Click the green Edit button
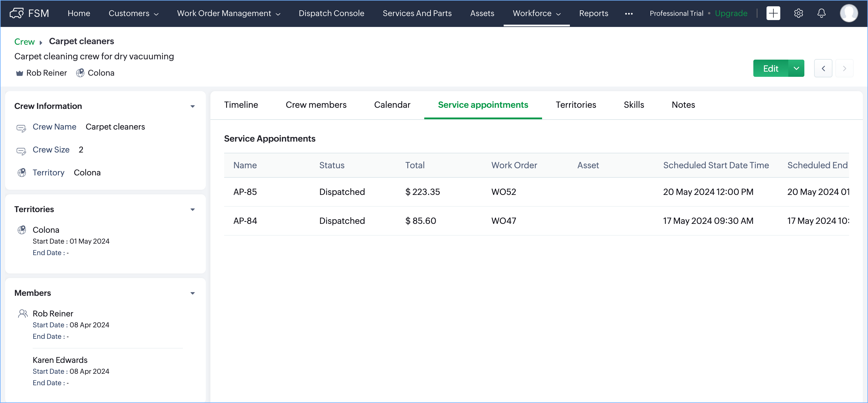Viewport: 868px width, 403px height. (x=770, y=69)
